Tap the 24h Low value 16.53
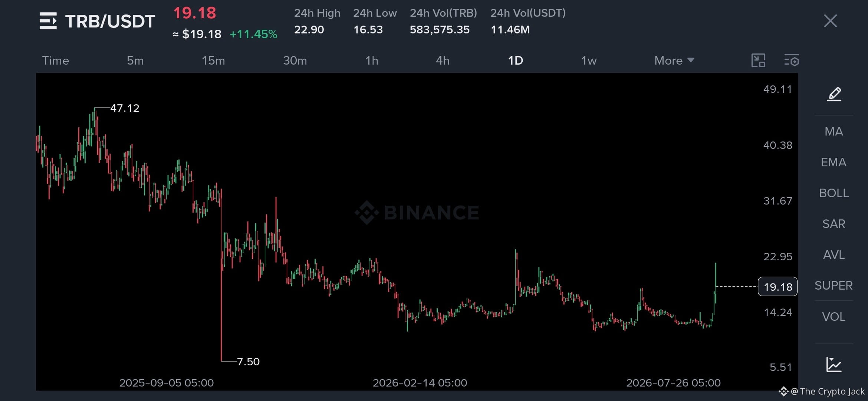Screen dimensions: 868x401 (x=368, y=30)
